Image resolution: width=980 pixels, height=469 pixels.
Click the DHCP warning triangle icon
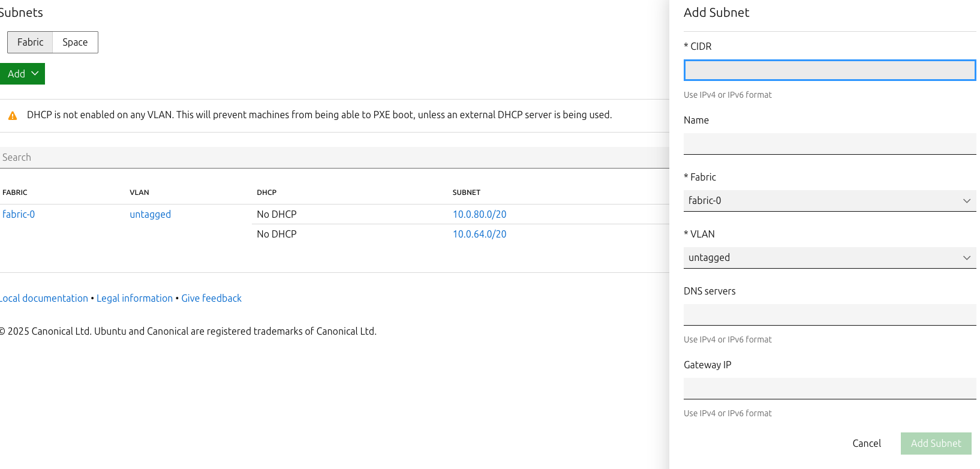click(x=13, y=116)
